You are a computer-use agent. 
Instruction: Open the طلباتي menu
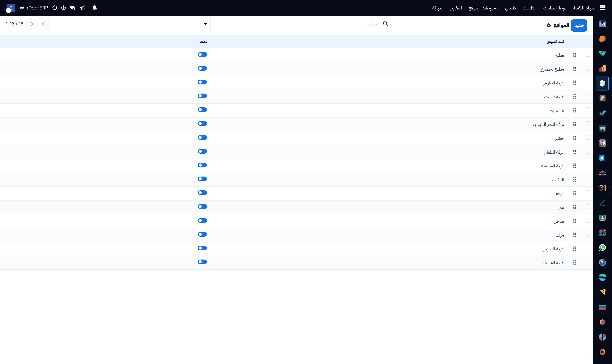click(x=510, y=8)
